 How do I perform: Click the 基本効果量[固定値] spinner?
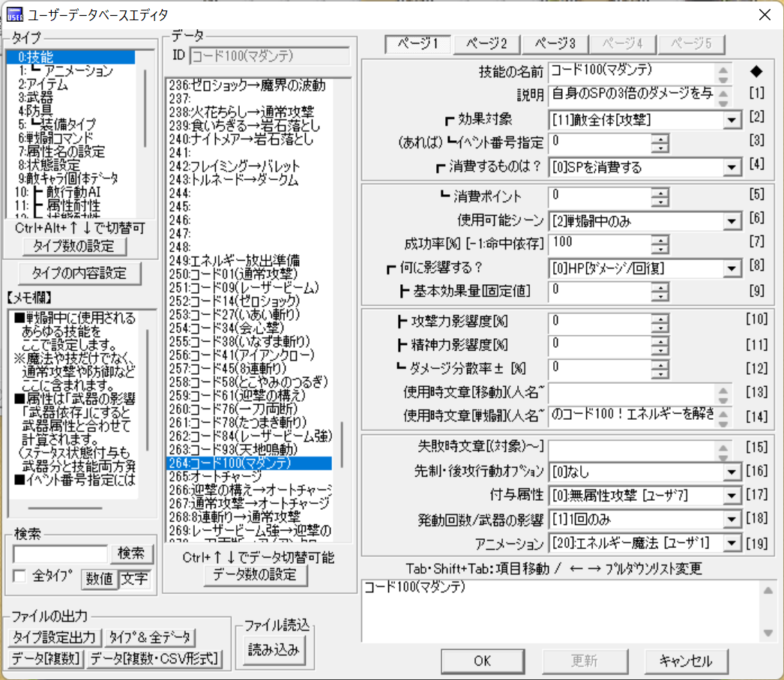(x=660, y=292)
